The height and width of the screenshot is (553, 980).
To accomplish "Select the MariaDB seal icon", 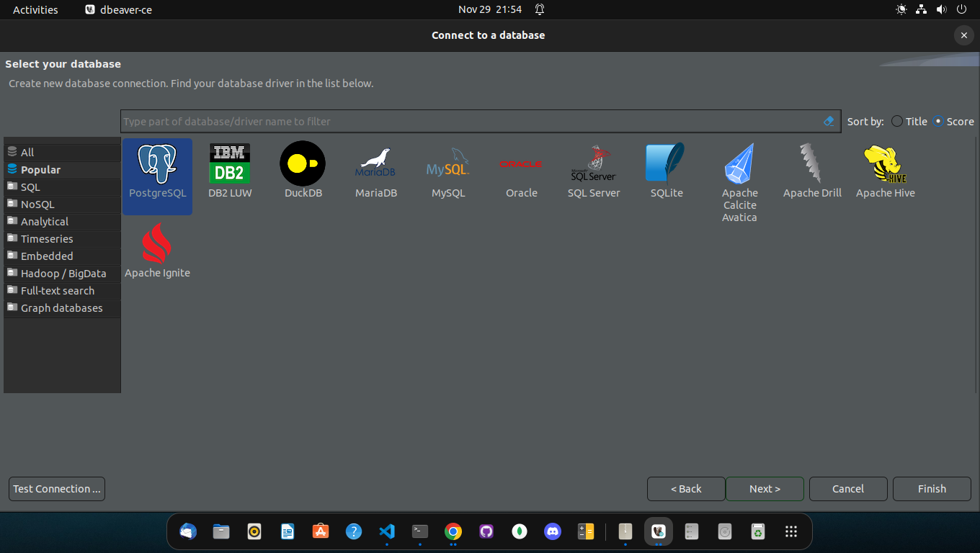I will pyautogui.click(x=375, y=163).
